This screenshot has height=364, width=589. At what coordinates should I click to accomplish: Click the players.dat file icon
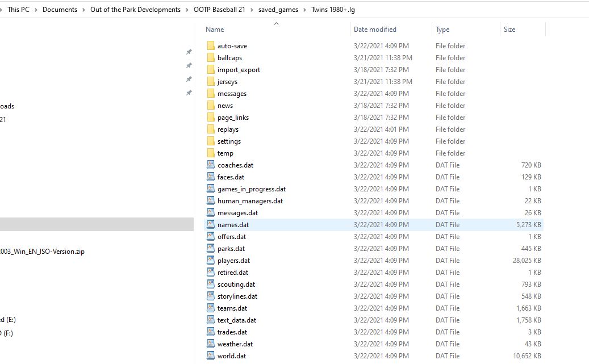(211, 261)
